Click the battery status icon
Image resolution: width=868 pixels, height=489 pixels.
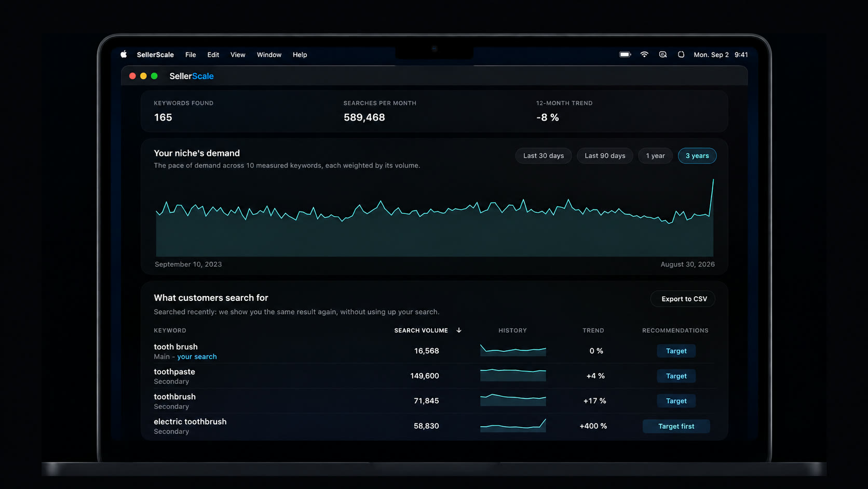[625, 55]
